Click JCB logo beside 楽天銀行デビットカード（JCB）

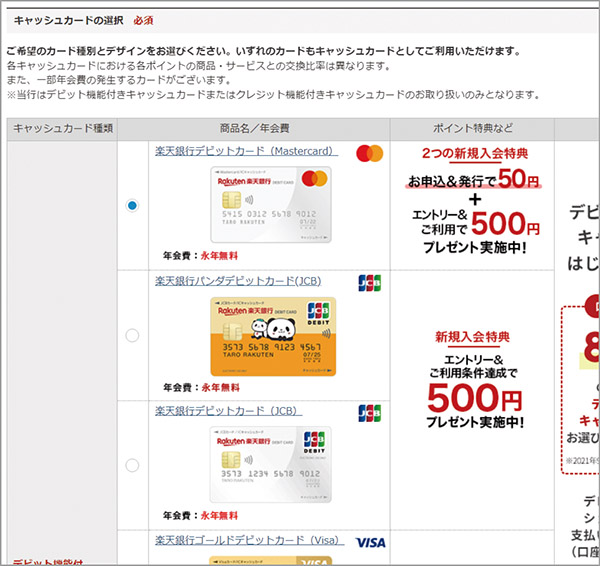(369, 412)
